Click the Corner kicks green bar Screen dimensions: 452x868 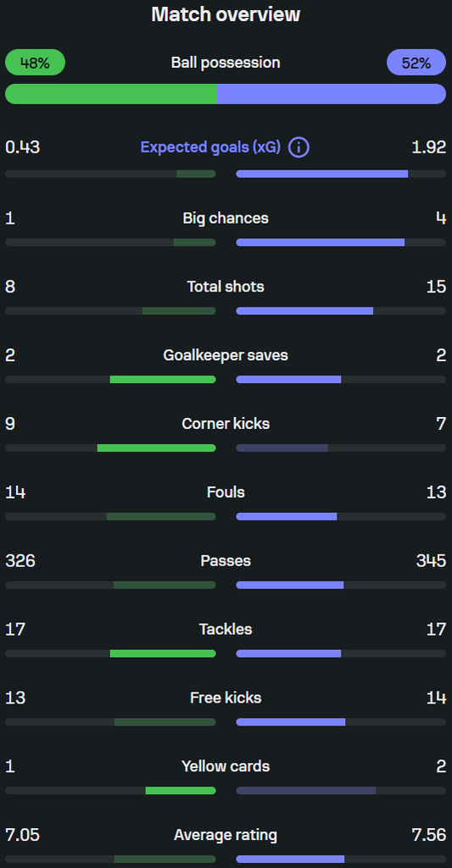click(157, 448)
